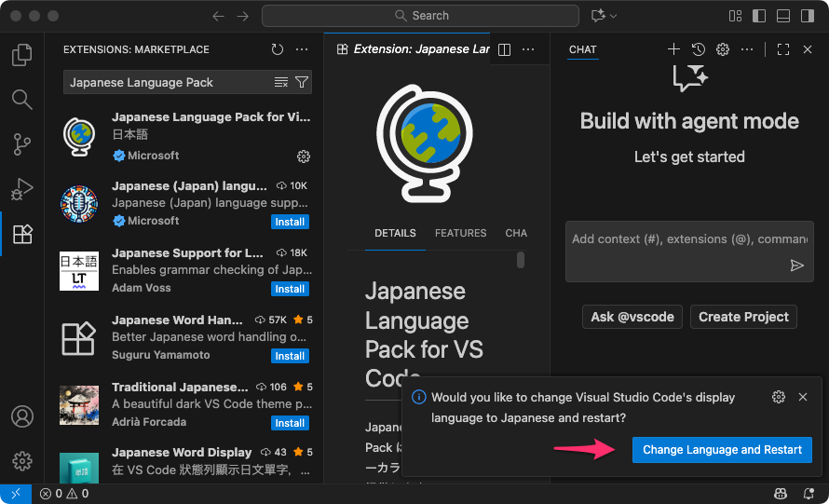829x504 pixels.
Task: Open Extensions view more actions menu
Action: tap(302, 49)
